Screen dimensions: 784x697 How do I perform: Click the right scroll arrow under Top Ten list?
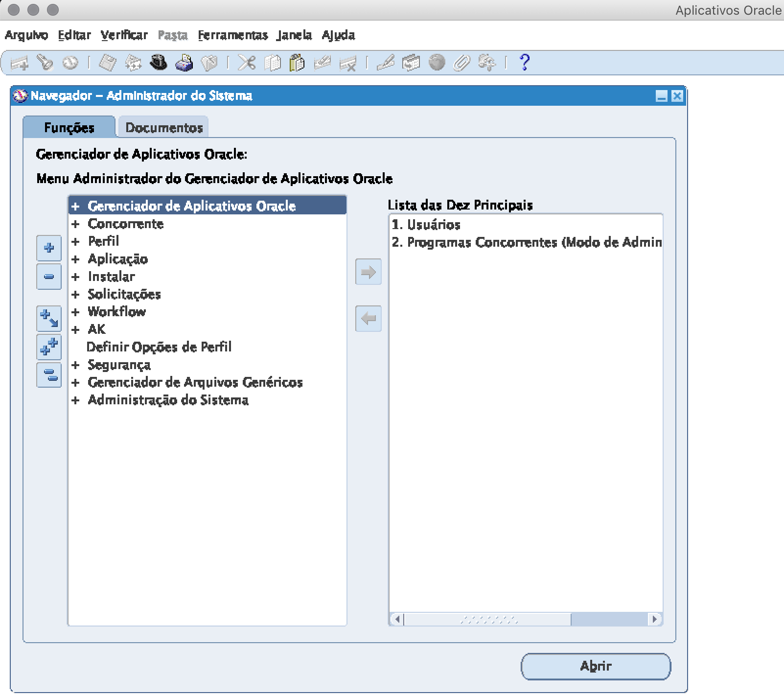tap(655, 619)
